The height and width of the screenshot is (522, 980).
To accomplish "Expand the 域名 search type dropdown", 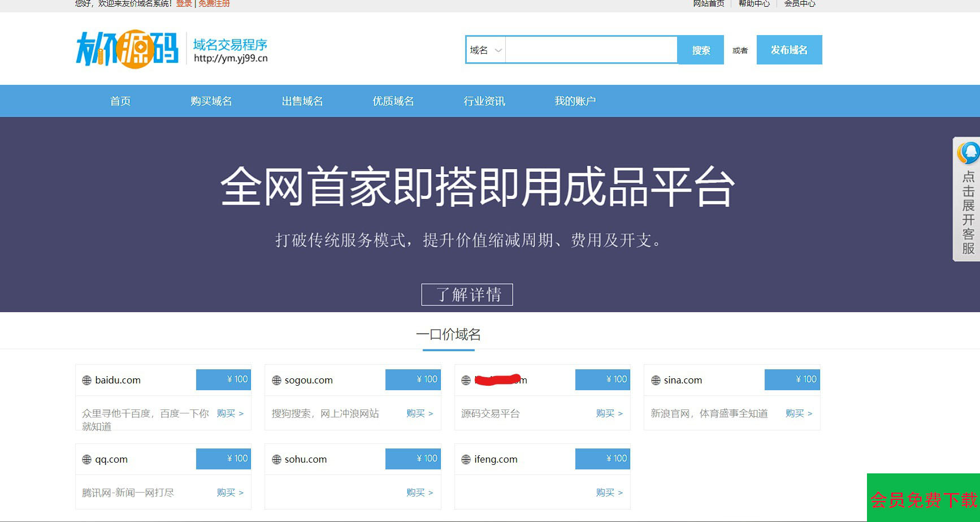I will pos(485,50).
